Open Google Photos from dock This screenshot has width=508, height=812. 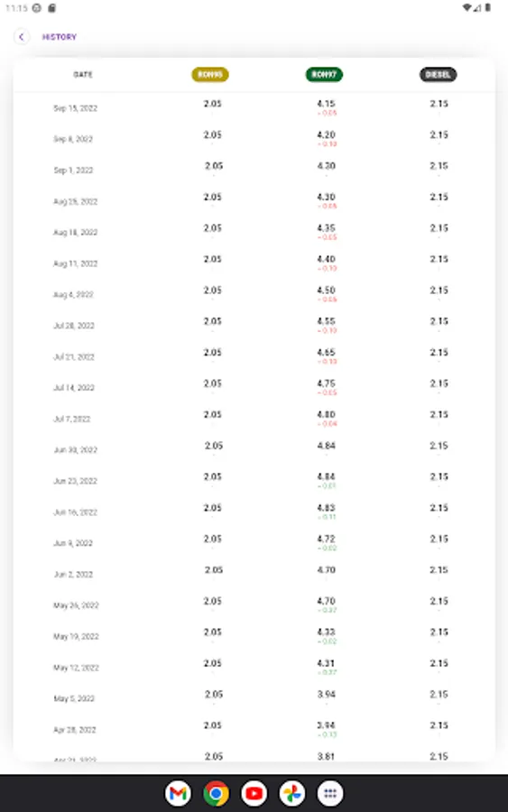[x=292, y=793]
